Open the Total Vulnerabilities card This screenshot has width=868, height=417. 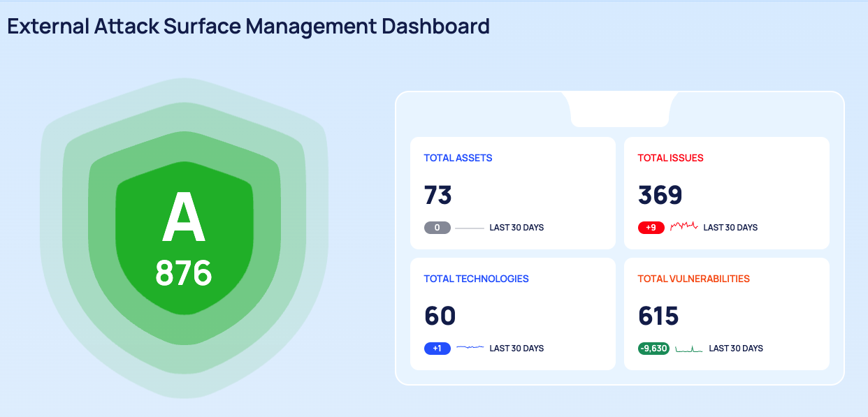[x=727, y=314]
